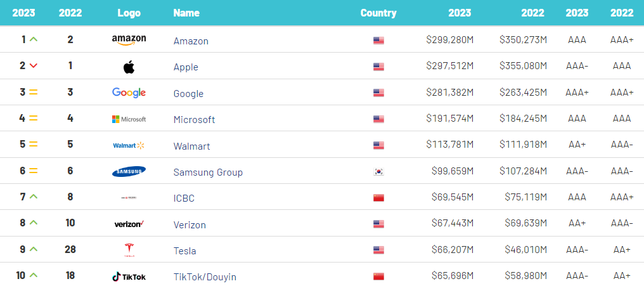Open the Amazon brand name link
Screen dimensions: 644x286
(191, 41)
